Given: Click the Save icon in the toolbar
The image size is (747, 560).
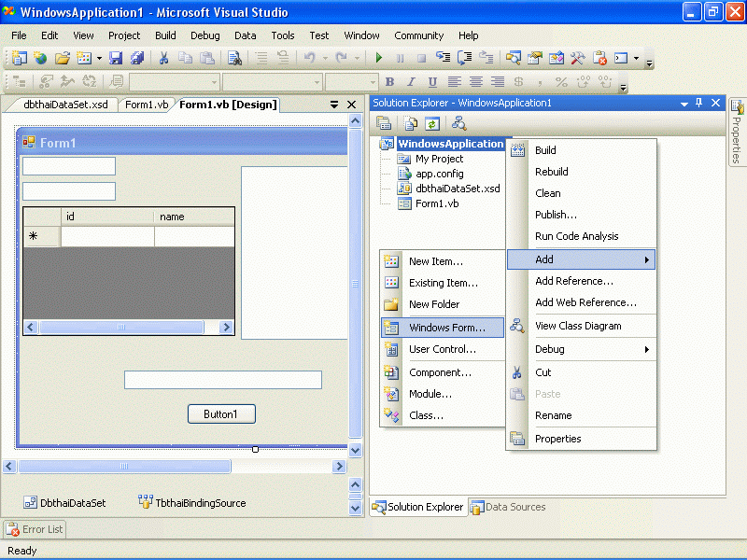Looking at the screenshot, I should pos(116,58).
